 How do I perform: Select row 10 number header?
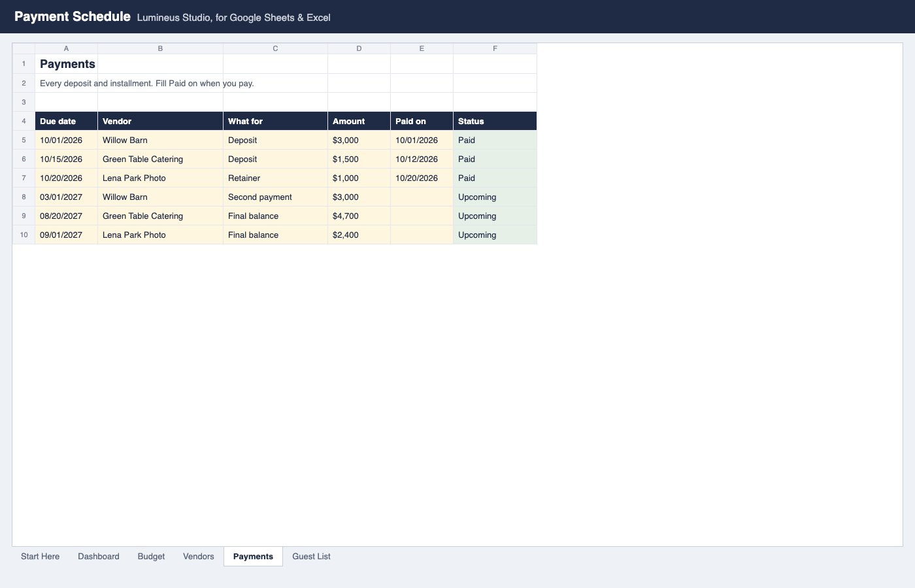(x=24, y=235)
